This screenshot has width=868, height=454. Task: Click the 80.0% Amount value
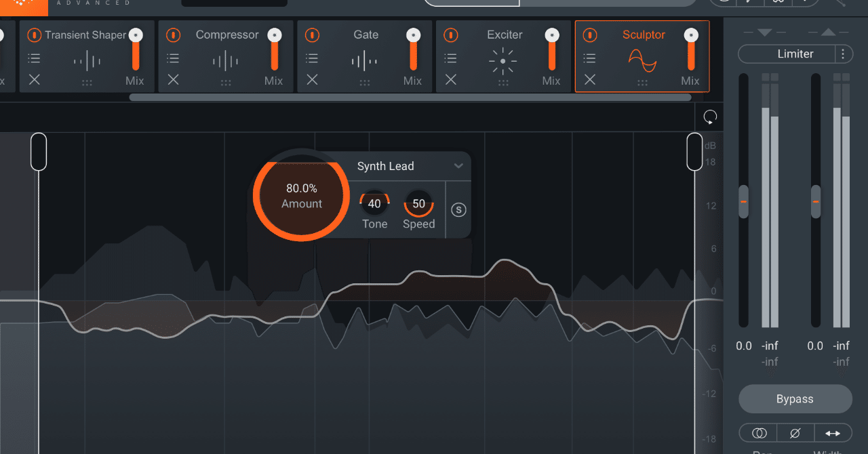302,188
